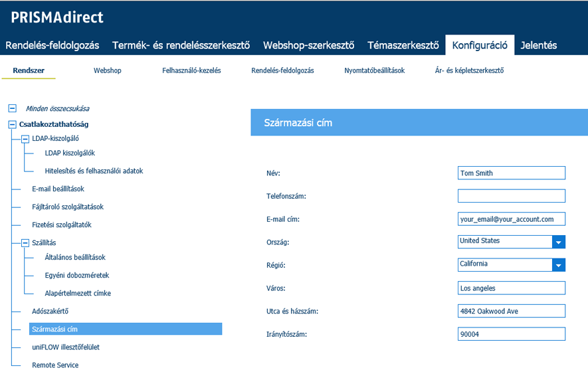
Task: Open E-mail beállítások in the tree
Action: pyautogui.click(x=58, y=189)
